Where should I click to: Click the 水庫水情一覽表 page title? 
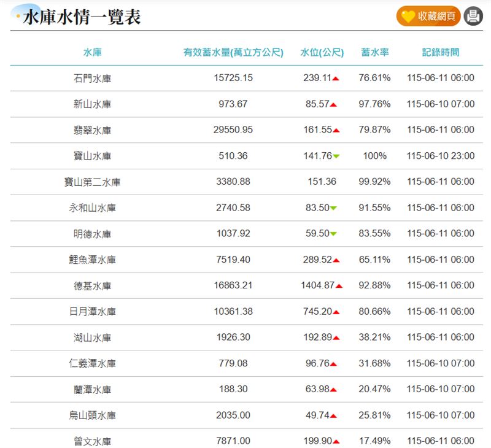pyautogui.click(x=82, y=17)
